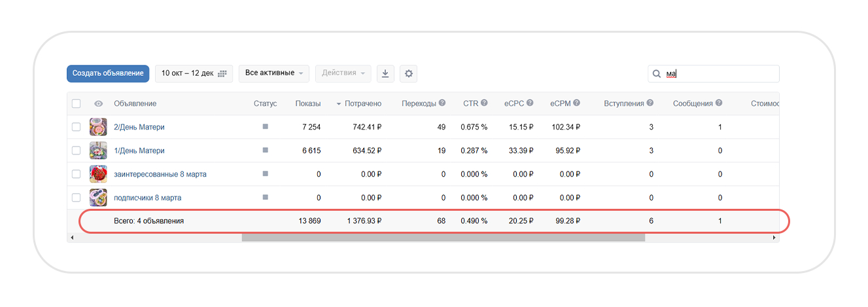Click the download statistics icon
The height and width of the screenshot is (307, 868).
tap(385, 73)
